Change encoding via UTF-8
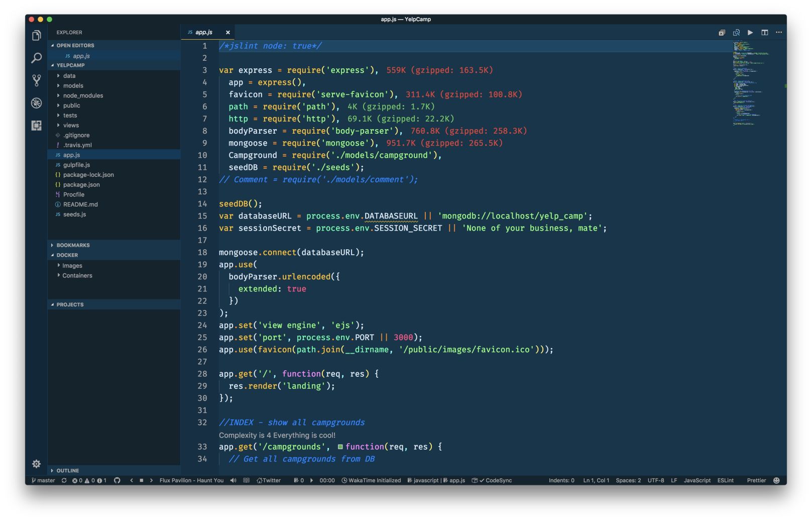812x521 pixels. click(656, 480)
